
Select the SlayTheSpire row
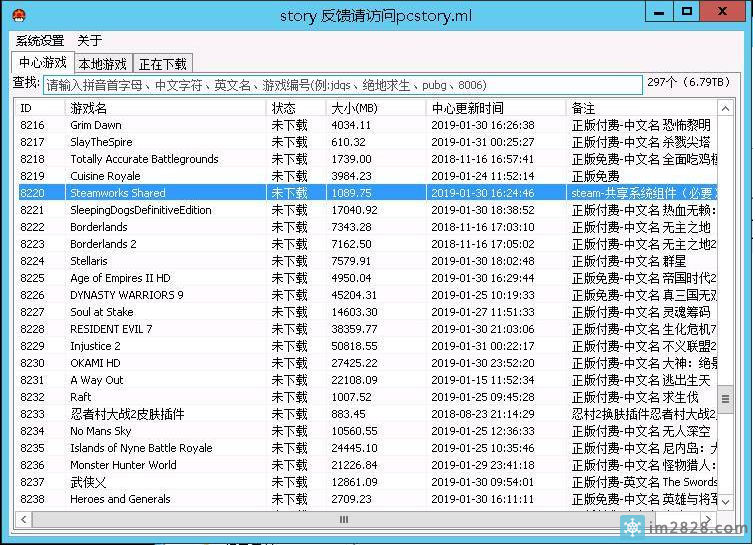[x=367, y=142]
